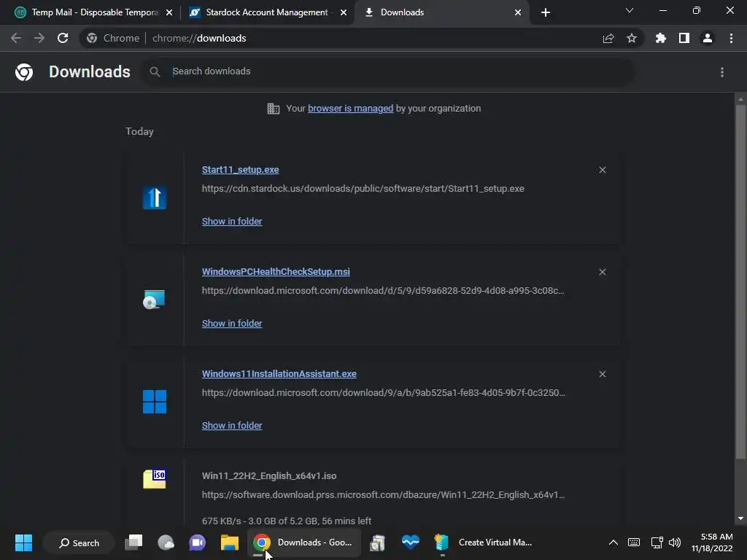The width and height of the screenshot is (747, 560).
Task: Open tab search chevron
Action: click(x=630, y=10)
